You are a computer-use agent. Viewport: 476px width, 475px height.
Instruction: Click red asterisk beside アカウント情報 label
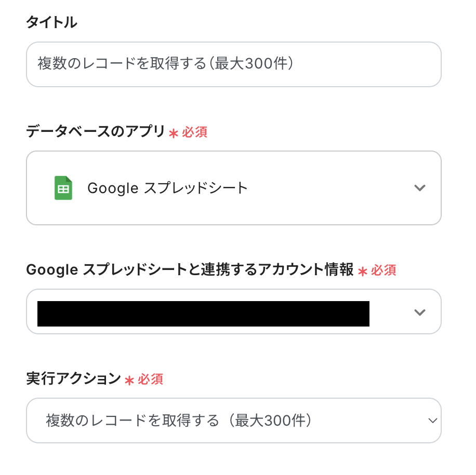point(363,271)
